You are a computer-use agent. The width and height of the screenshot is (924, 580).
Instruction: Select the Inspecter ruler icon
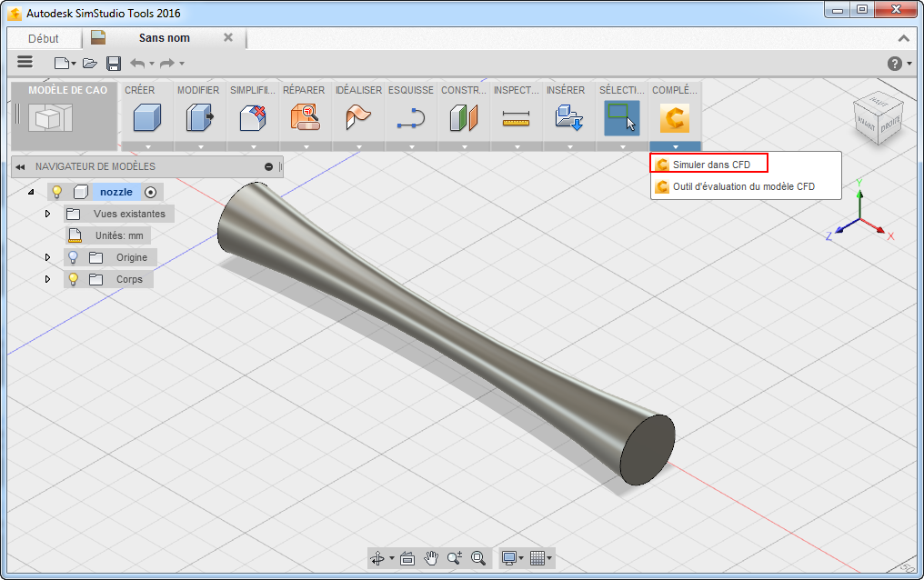coord(517,118)
